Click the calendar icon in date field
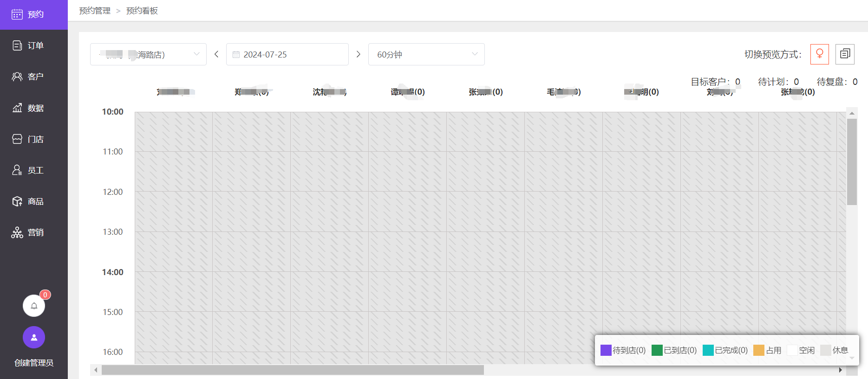The height and width of the screenshot is (379, 868). (x=236, y=55)
